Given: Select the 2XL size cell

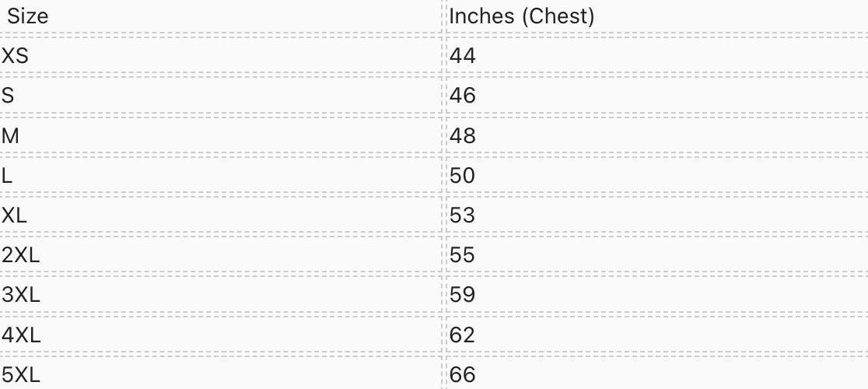Looking at the screenshot, I should coord(20,255).
